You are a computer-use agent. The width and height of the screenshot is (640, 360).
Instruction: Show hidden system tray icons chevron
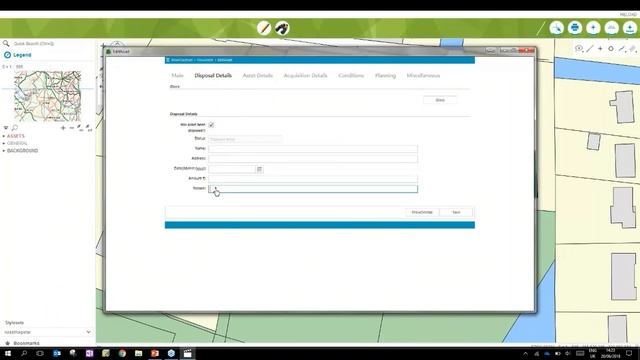point(525,353)
